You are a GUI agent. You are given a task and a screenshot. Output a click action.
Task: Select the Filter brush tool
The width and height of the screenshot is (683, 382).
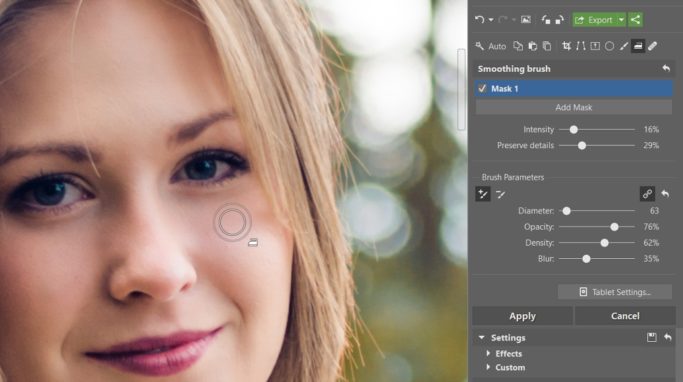click(624, 46)
